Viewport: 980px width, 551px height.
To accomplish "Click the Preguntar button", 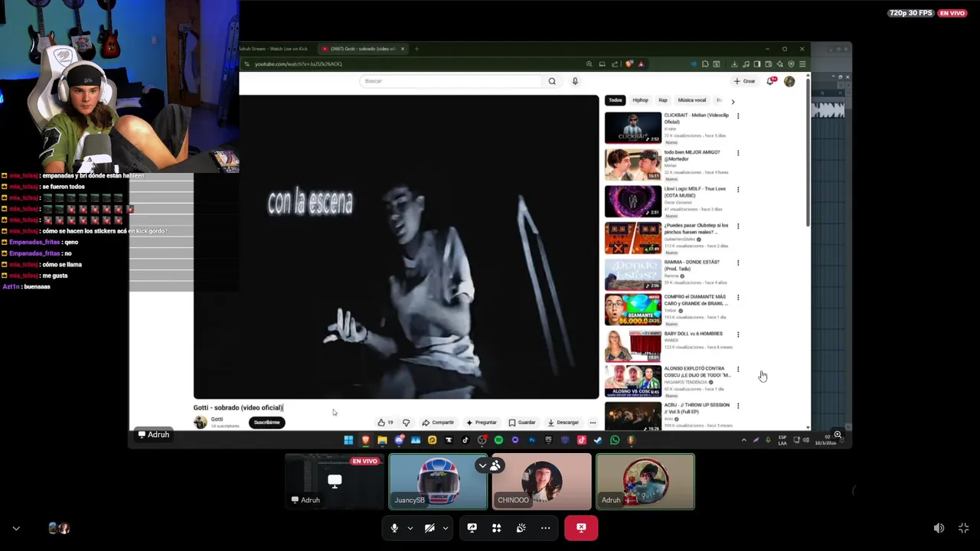I will pos(481,422).
